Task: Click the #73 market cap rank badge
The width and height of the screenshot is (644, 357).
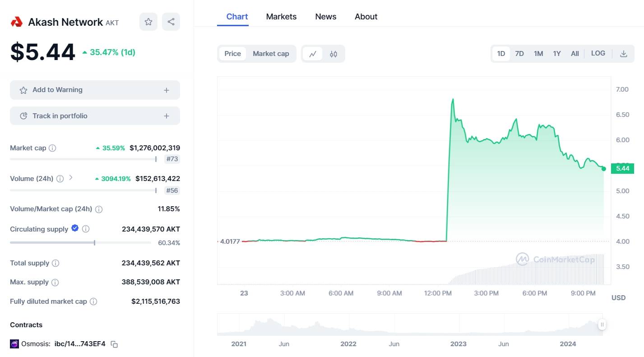Action: pos(172,159)
